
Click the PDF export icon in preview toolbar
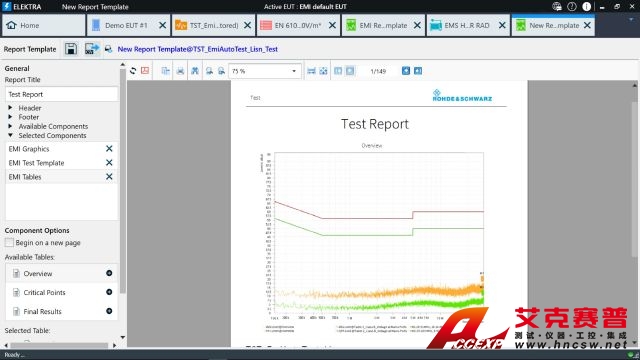pyautogui.click(x=145, y=71)
